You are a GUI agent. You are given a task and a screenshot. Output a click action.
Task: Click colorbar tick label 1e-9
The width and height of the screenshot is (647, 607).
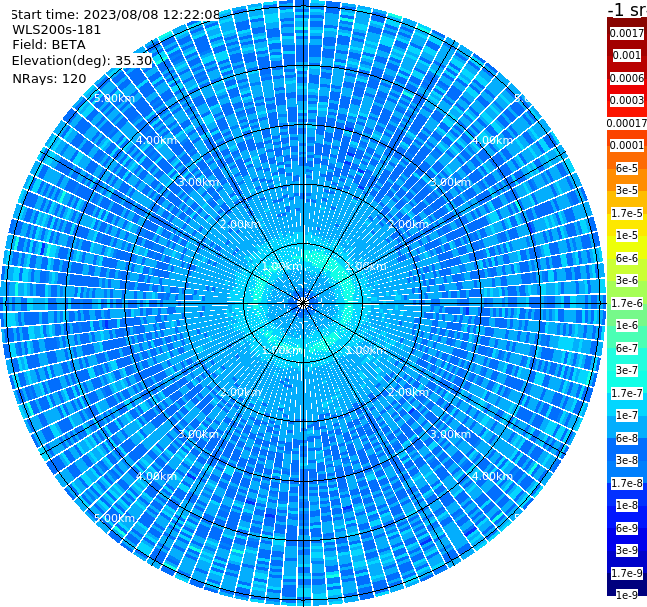[627, 595]
